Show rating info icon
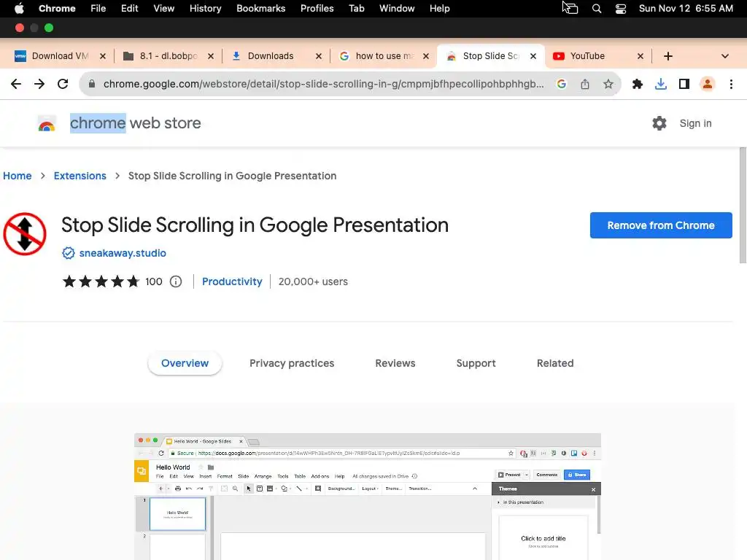747x560 pixels. [x=176, y=281]
